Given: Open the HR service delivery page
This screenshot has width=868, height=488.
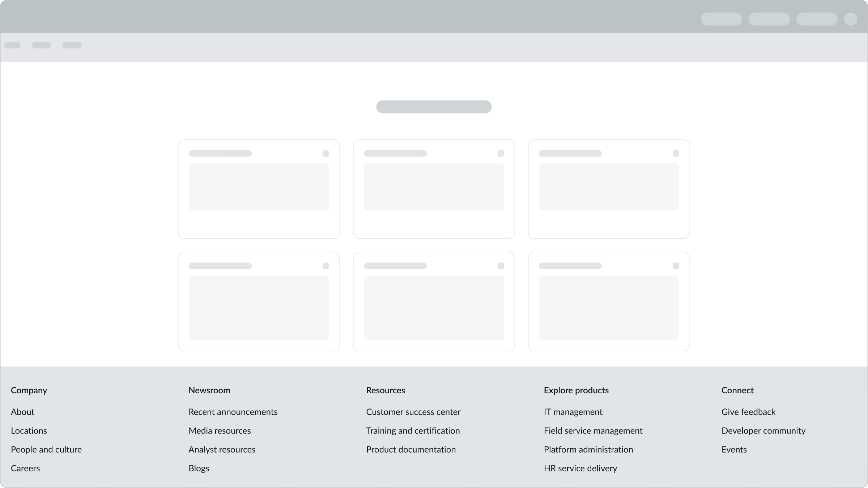Looking at the screenshot, I should coord(580,468).
